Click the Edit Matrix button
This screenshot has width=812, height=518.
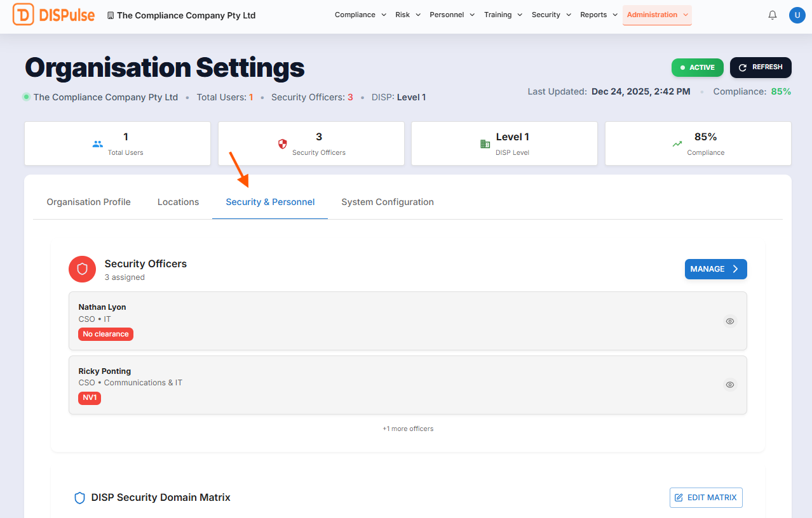click(706, 498)
